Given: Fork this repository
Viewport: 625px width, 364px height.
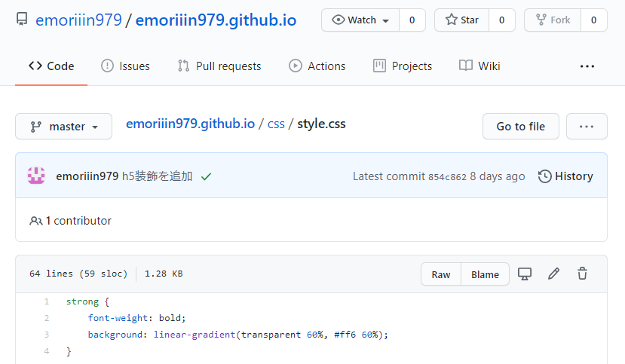Looking at the screenshot, I should (x=553, y=20).
